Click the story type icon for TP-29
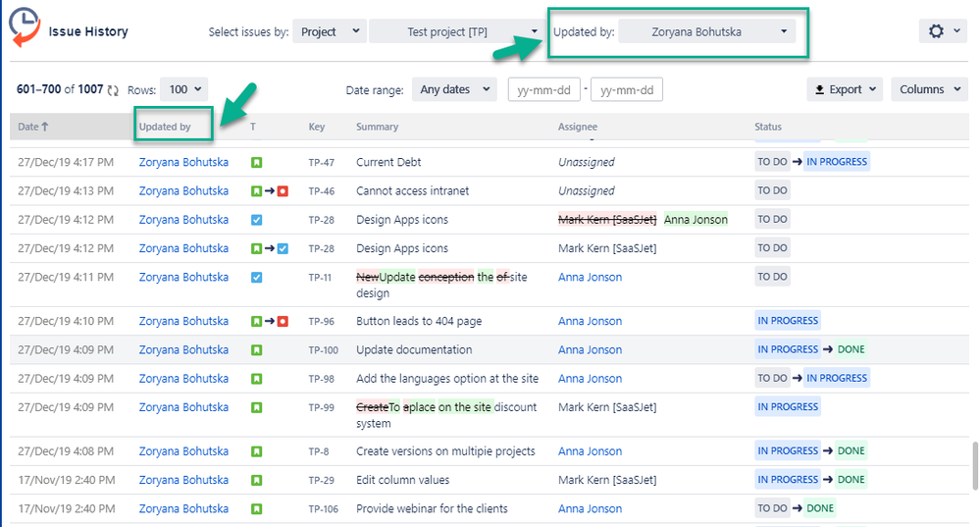Screen dimensions: 980x527 point(256,480)
